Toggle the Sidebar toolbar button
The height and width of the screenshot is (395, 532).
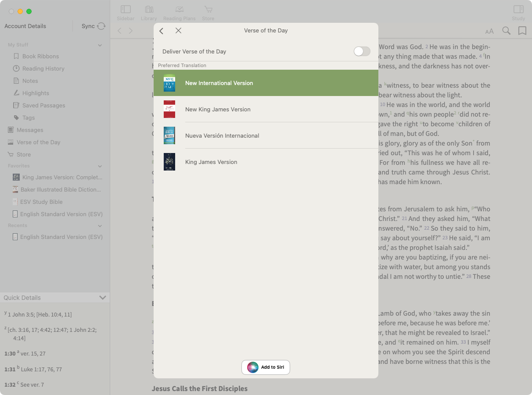pyautogui.click(x=126, y=13)
